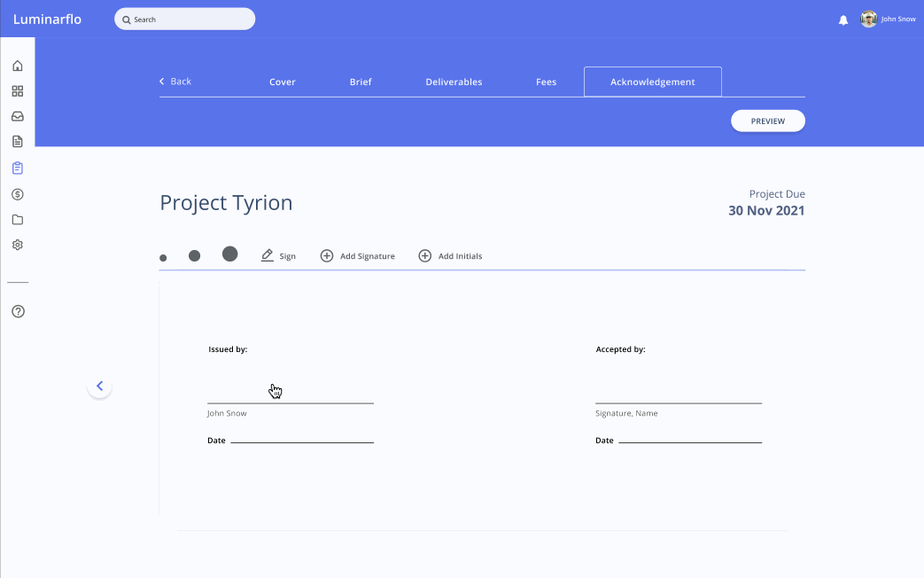Click the Project Tyrion title
The width and height of the screenshot is (924, 578).
(226, 202)
